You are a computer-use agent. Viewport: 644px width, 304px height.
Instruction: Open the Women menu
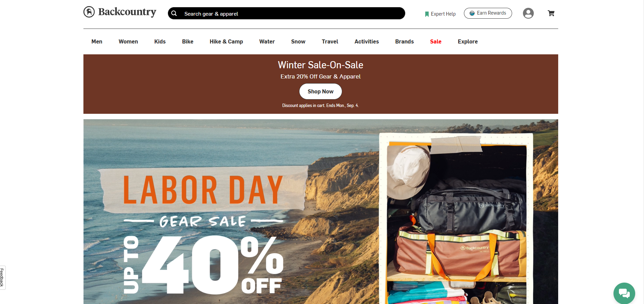point(128,41)
